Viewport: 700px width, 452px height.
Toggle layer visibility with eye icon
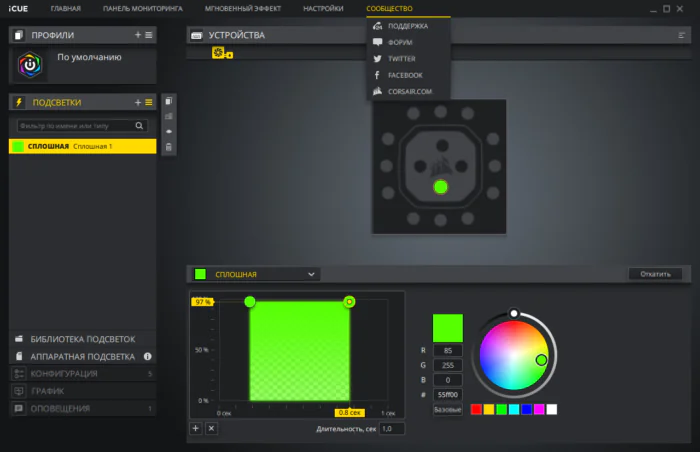[169, 131]
